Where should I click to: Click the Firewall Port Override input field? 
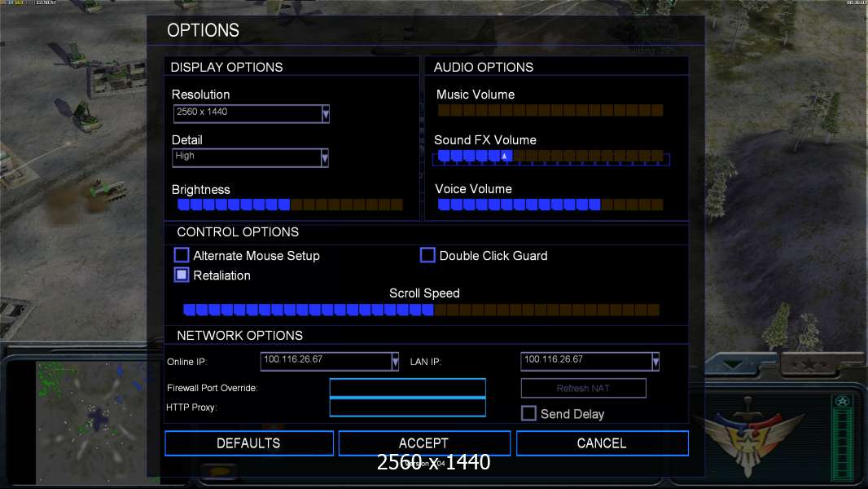[407, 388]
